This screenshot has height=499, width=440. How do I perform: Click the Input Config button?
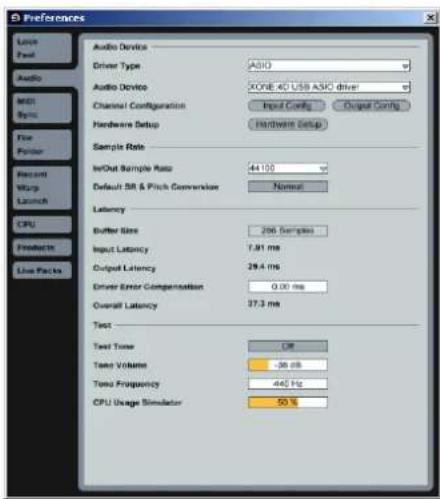[287, 106]
